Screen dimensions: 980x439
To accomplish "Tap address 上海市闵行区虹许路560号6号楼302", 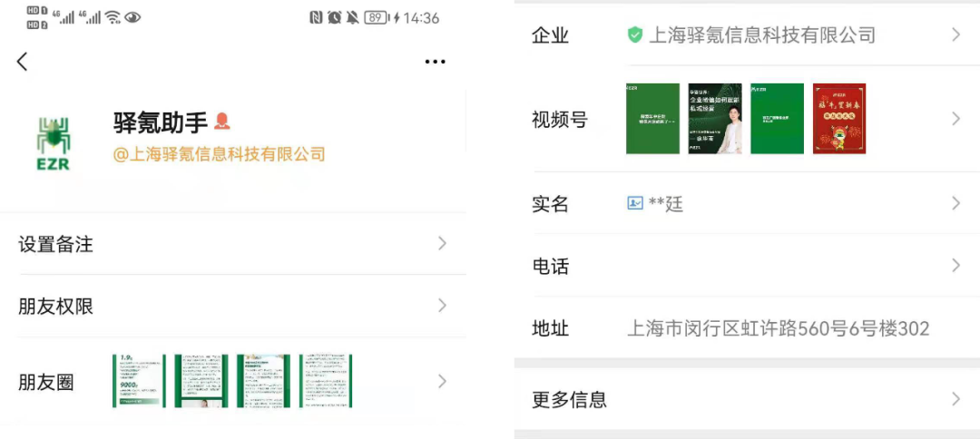I will [779, 328].
